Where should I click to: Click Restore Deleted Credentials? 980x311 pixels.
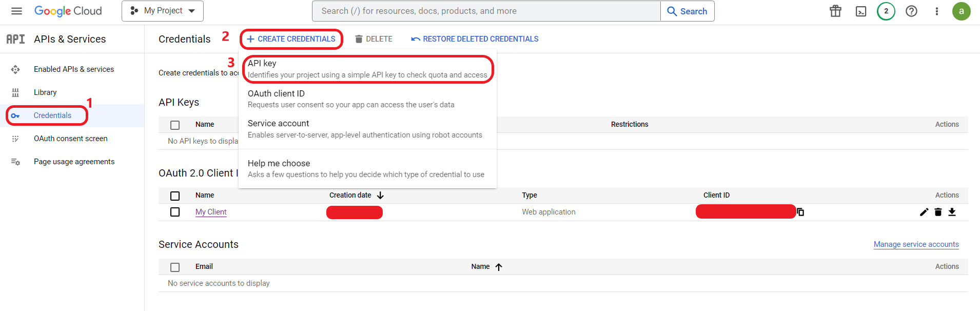coord(475,39)
